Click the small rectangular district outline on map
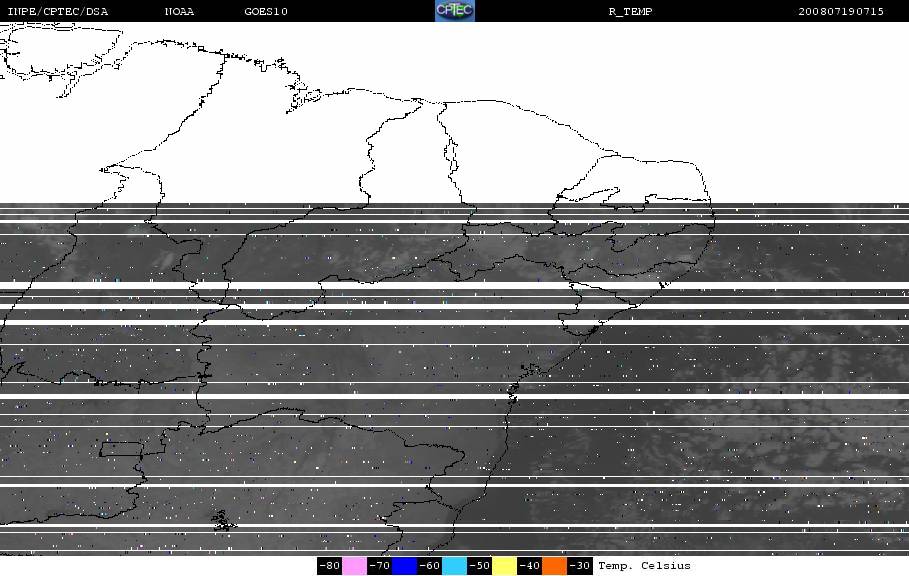This screenshot has width=909, height=576. 121,449
